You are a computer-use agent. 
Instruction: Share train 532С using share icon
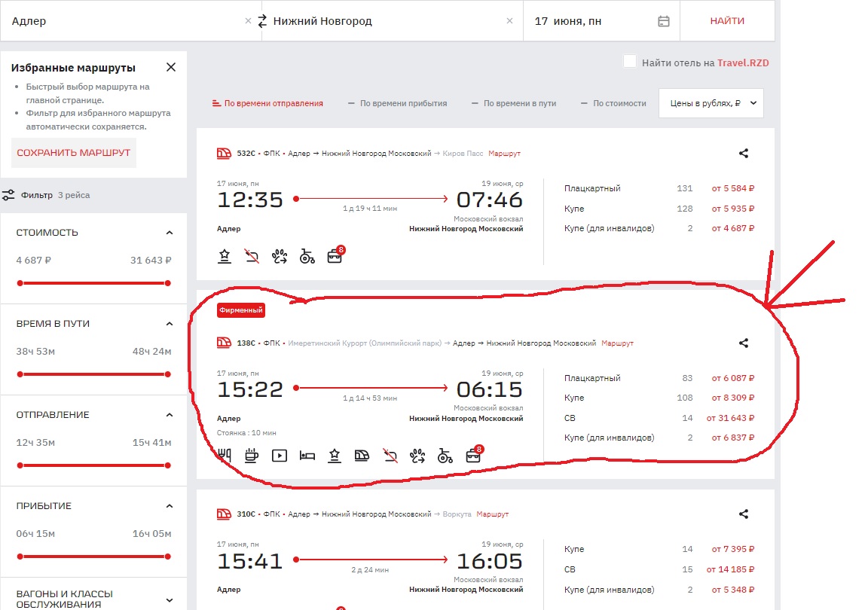744,154
